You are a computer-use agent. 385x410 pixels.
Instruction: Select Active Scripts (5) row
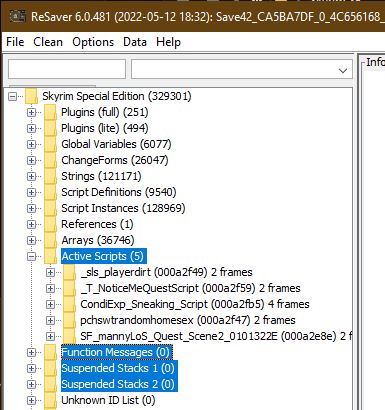104,256
